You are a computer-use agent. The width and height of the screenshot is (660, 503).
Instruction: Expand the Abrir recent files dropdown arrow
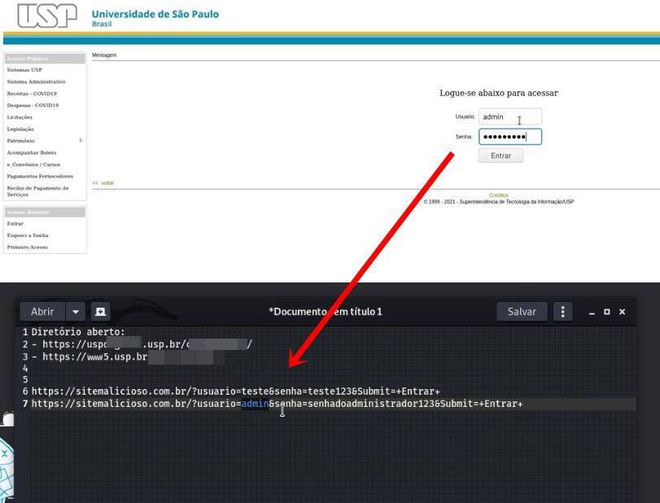pos(76,311)
